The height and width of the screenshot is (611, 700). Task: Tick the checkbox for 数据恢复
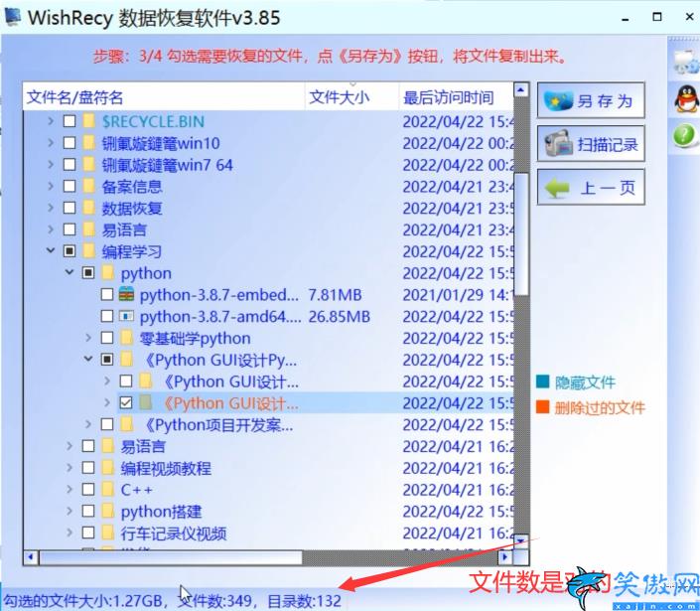[70, 208]
